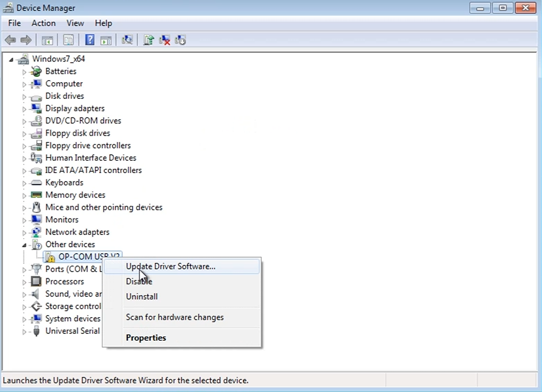Image resolution: width=542 pixels, height=392 pixels.
Task: Collapse the Other devices node
Action: tap(24, 245)
